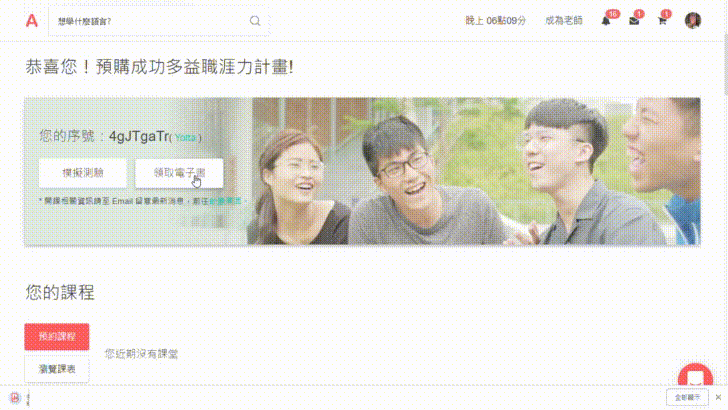Open the shopping cart icon
This screenshot has width=728, height=410.
click(x=663, y=21)
